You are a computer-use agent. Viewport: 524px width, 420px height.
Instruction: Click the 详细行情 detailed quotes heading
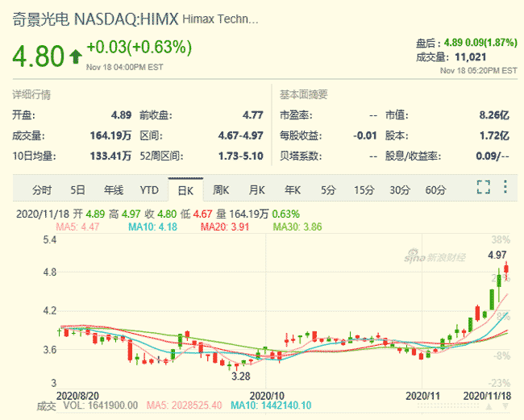coord(31,94)
